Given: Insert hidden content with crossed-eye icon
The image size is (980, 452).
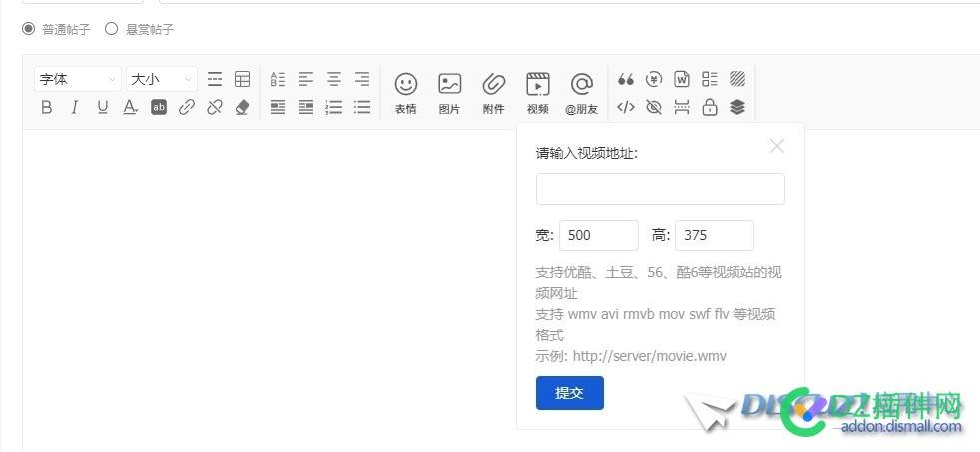Looking at the screenshot, I should click(653, 107).
